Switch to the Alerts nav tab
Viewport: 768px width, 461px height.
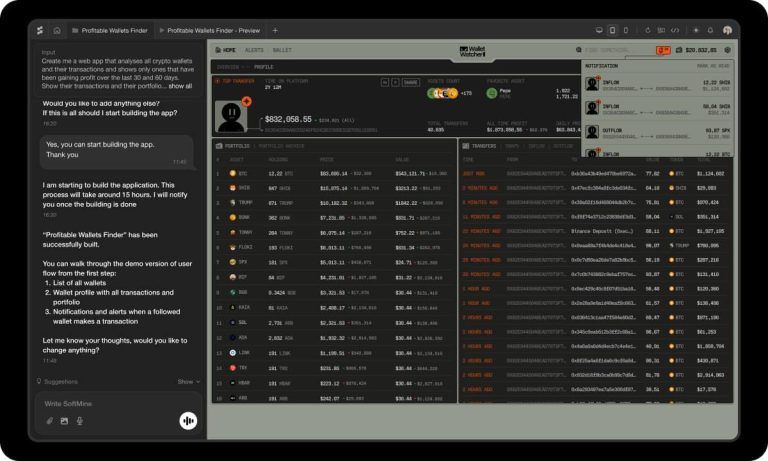(254, 49)
